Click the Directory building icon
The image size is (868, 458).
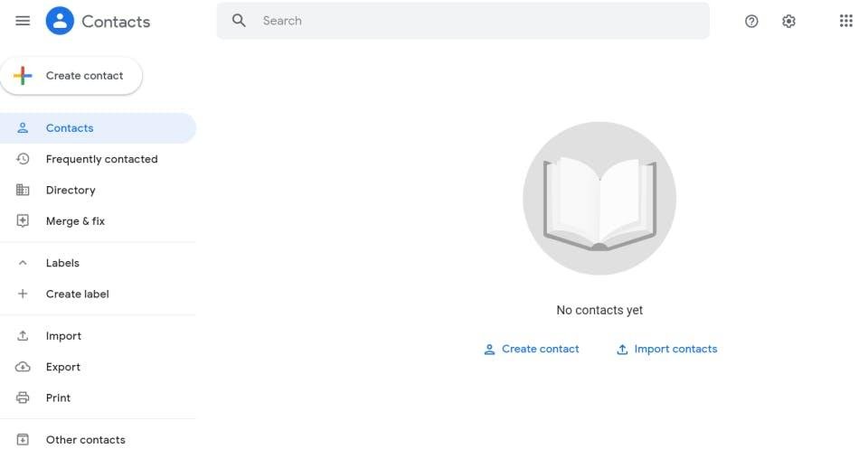coord(24,190)
